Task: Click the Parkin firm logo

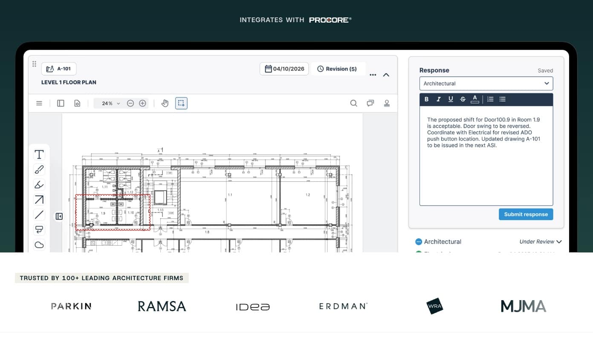Action: click(71, 306)
